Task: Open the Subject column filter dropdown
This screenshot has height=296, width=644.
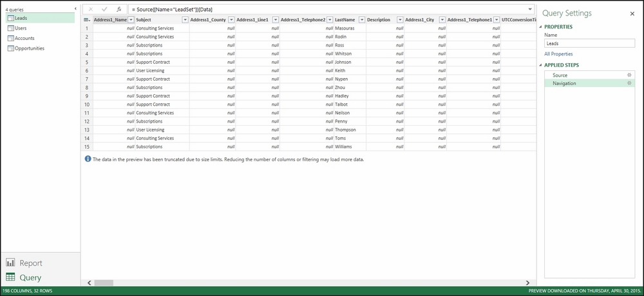Action: [x=185, y=20]
